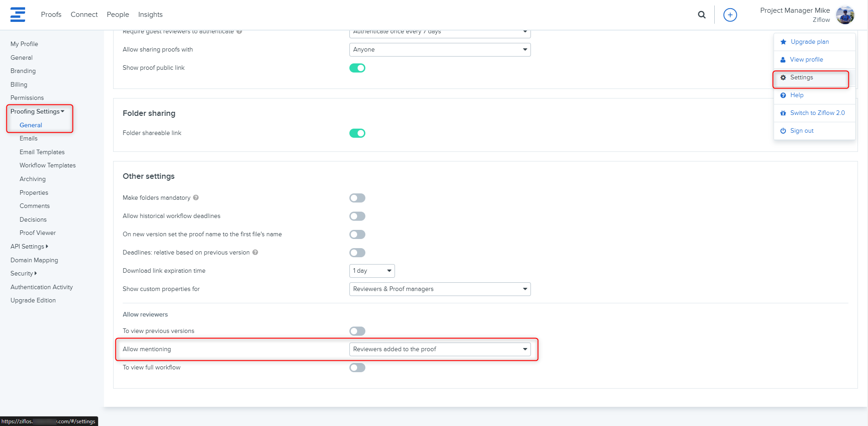Open Upgrade Edition page

click(33, 300)
